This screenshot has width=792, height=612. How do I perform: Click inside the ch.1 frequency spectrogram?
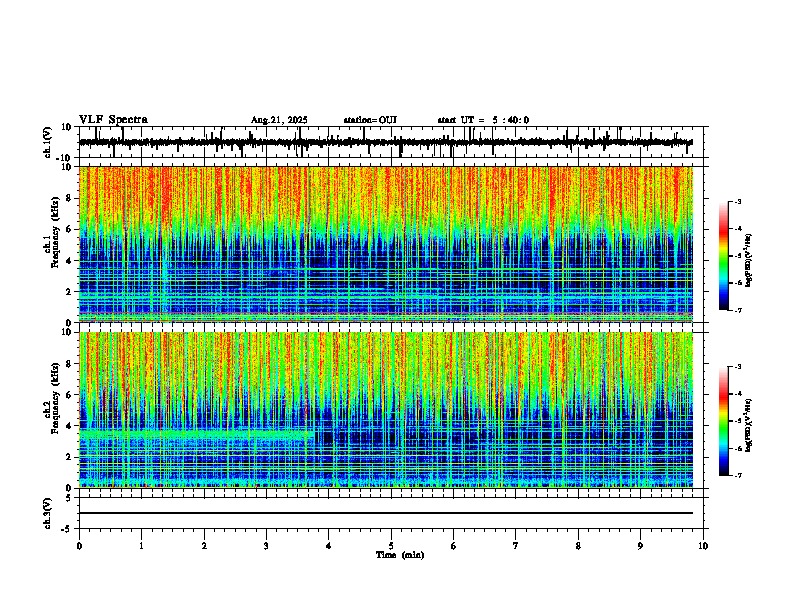(386, 244)
